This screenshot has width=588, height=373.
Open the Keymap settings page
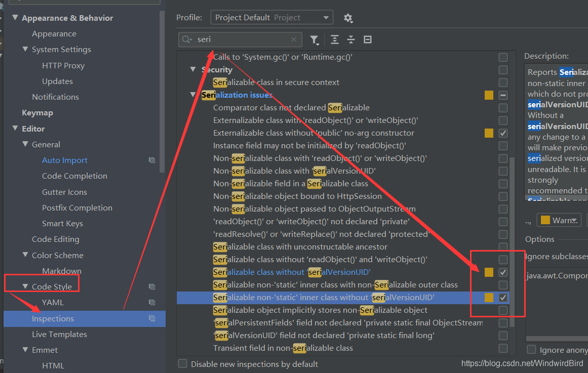pyautogui.click(x=37, y=113)
